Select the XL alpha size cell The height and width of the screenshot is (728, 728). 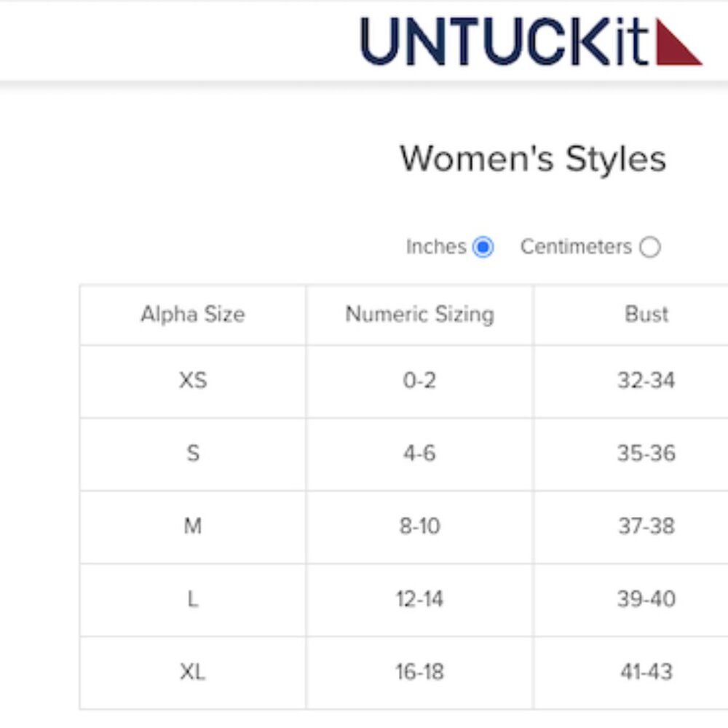pyautogui.click(x=193, y=672)
